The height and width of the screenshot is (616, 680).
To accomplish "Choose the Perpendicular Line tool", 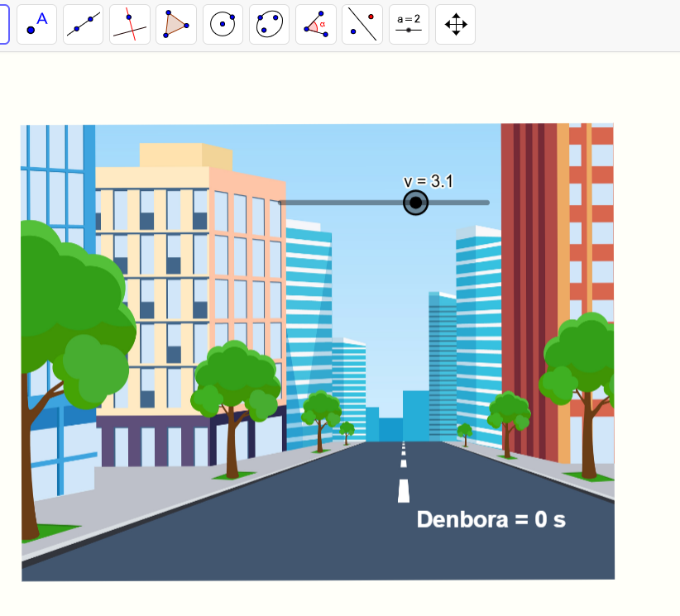I will (x=130, y=24).
